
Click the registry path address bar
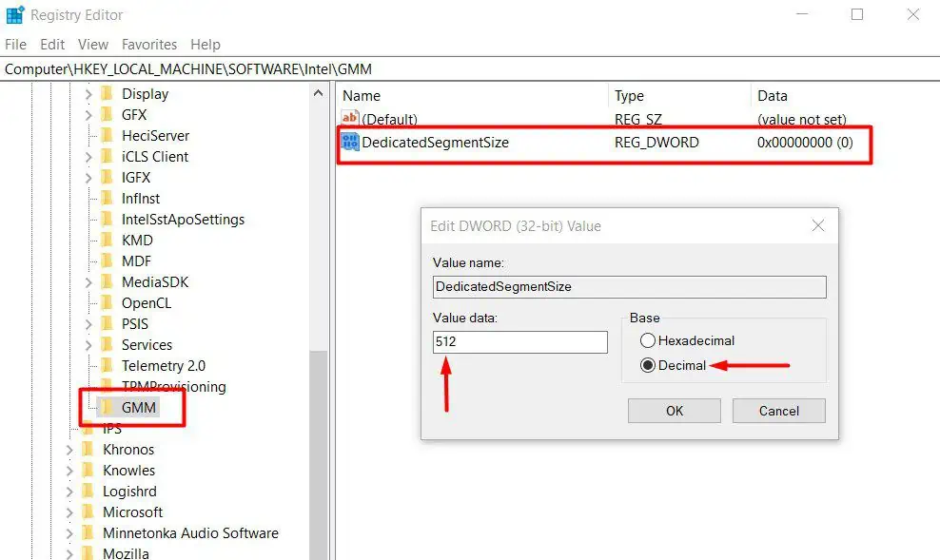pos(470,68)
